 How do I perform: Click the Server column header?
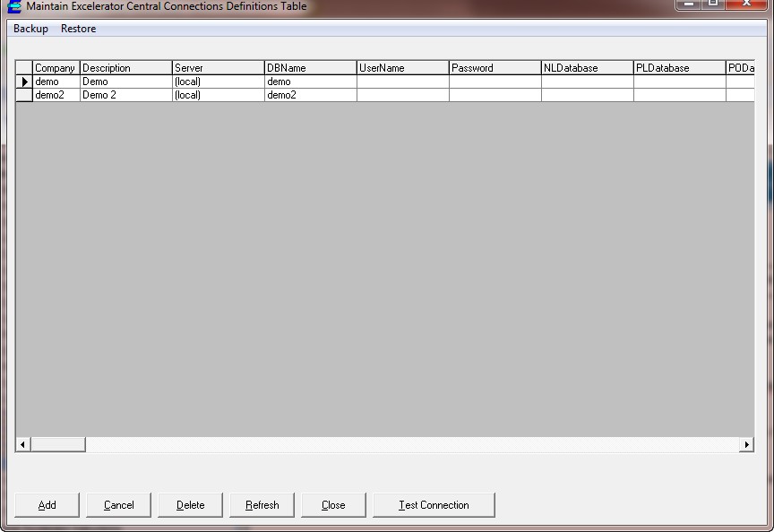click(219, 68)
